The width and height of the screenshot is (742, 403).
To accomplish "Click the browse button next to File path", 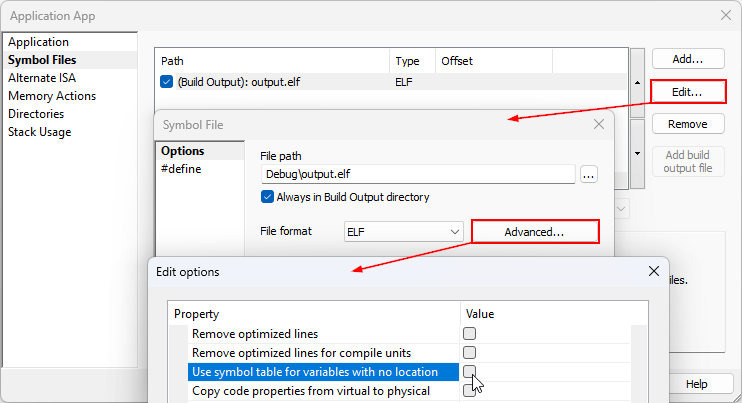I will [x=588, y=174].
